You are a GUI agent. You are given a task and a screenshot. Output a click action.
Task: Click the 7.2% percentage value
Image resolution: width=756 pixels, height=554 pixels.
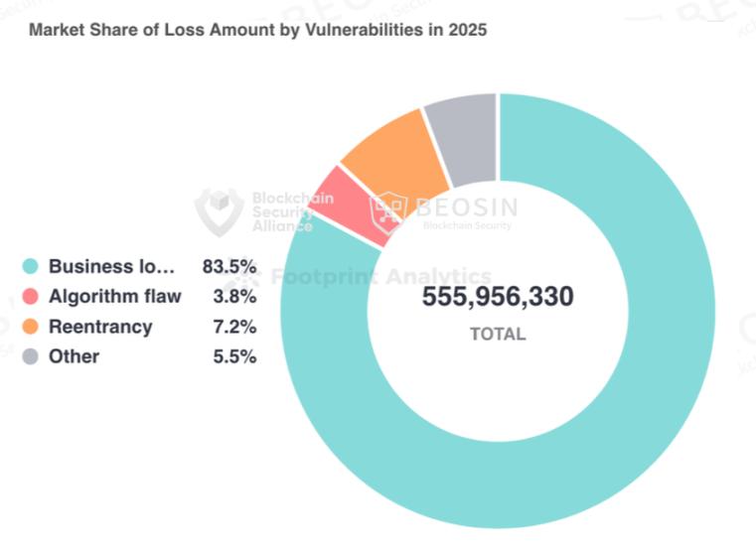(234, 327)
